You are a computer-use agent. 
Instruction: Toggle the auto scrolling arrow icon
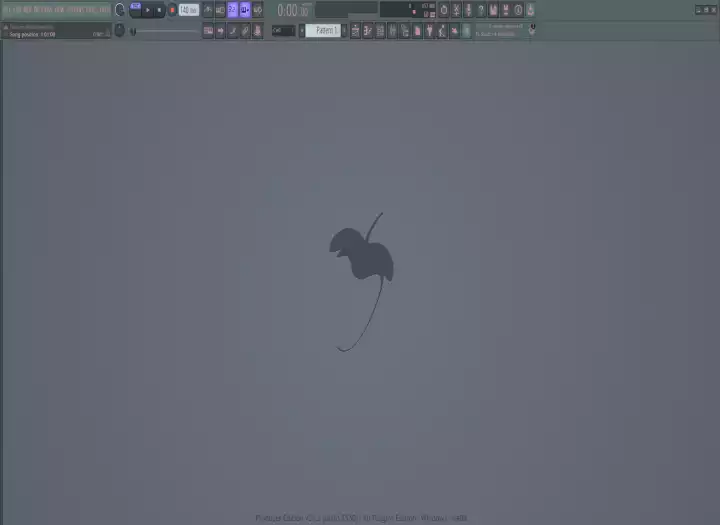coord(220,31)
